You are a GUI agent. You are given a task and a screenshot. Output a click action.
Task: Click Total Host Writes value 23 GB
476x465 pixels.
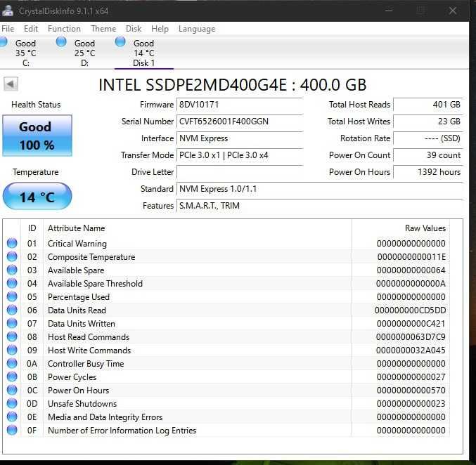428,122
